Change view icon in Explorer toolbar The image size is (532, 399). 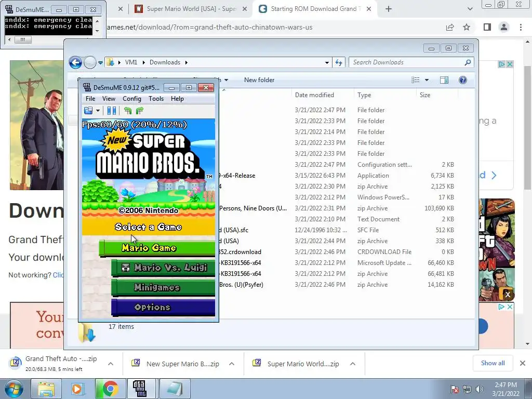tap(416, 79)
